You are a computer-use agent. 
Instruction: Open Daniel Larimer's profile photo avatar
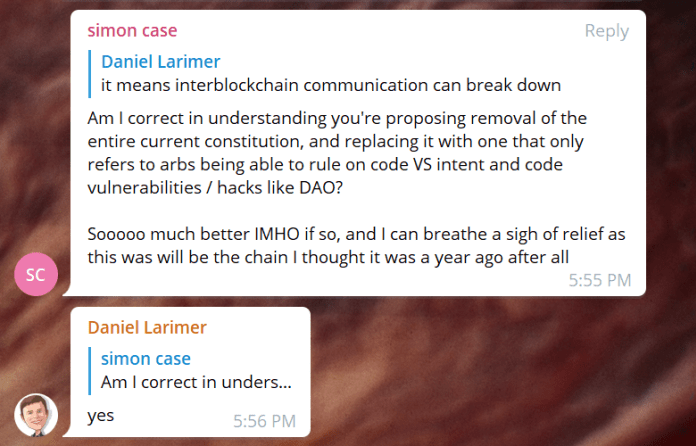tap(36, 414)
